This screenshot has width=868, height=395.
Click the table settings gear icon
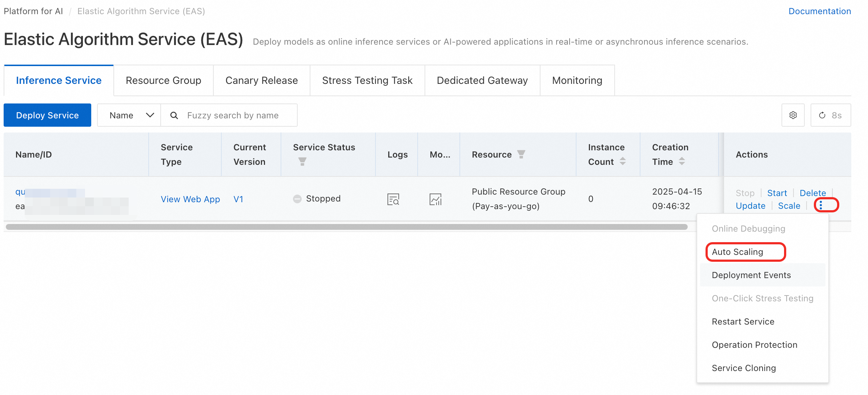[793, 115]
